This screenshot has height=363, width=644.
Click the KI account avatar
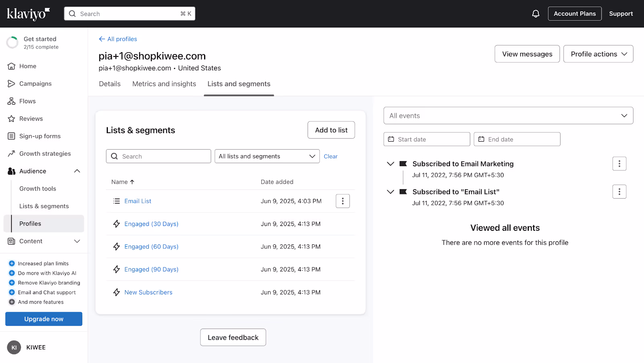(14, 347)
